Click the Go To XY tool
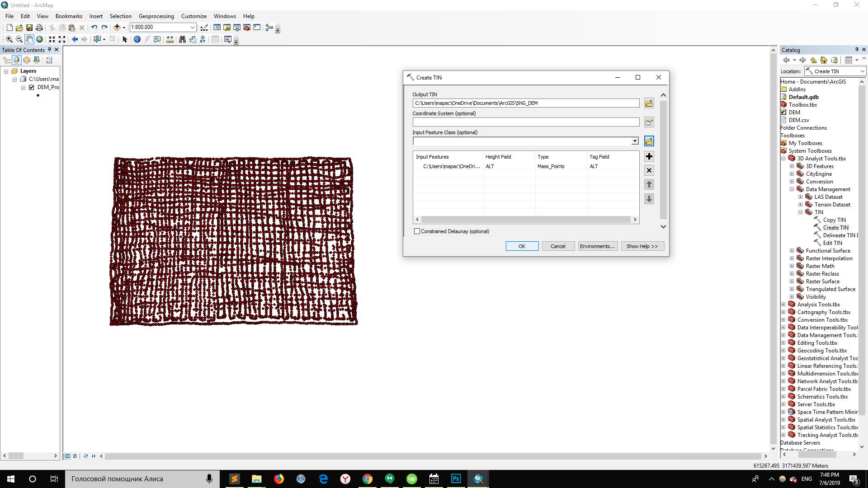 click(203, 39)
